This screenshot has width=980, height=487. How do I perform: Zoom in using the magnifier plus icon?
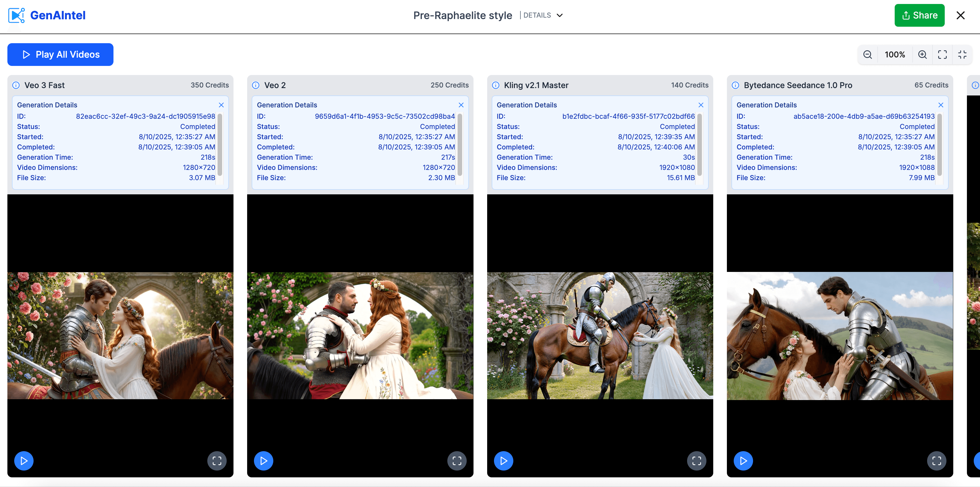[x=922, y=54]
